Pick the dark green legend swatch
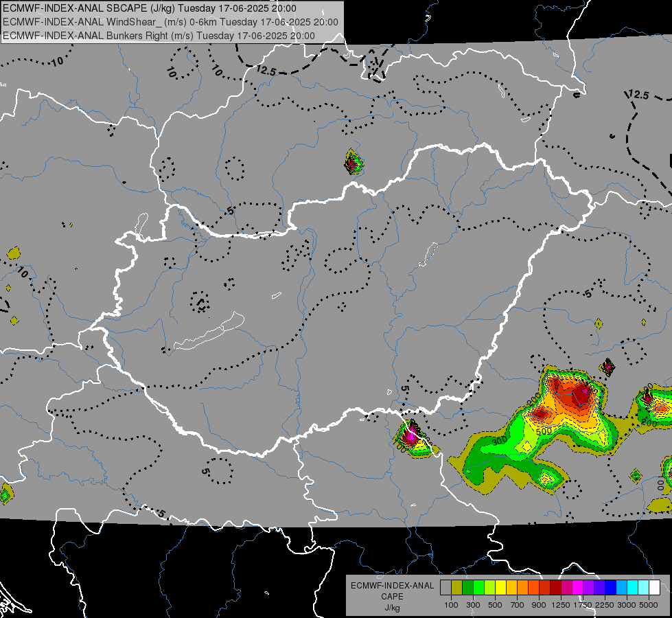The width and height of the screenshot is (672, 618). tap(468, 588)
